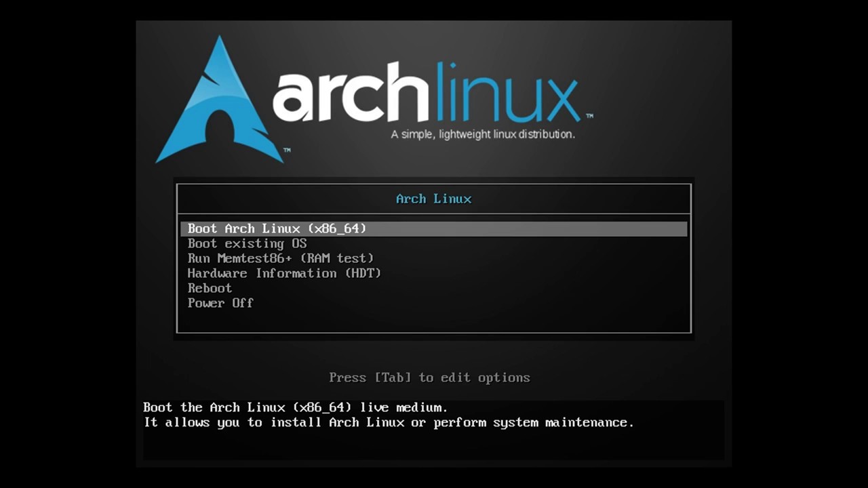Screen dimensions: 868x488
Task: Select Run Memtest86+ (RAM test)
Action: click(281, 258)
